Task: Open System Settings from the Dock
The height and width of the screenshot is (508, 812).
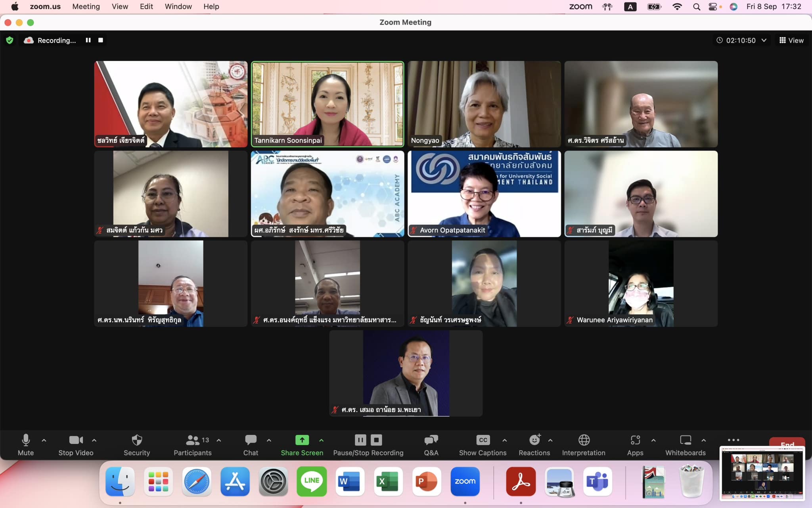Action: tap(273, 481)
